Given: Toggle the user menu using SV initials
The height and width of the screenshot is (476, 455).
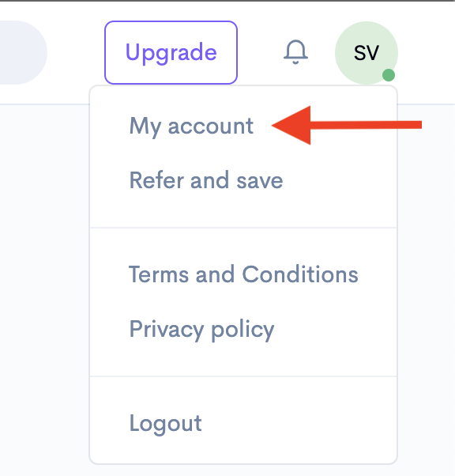Looking at the screenshot, I should 367,53.
